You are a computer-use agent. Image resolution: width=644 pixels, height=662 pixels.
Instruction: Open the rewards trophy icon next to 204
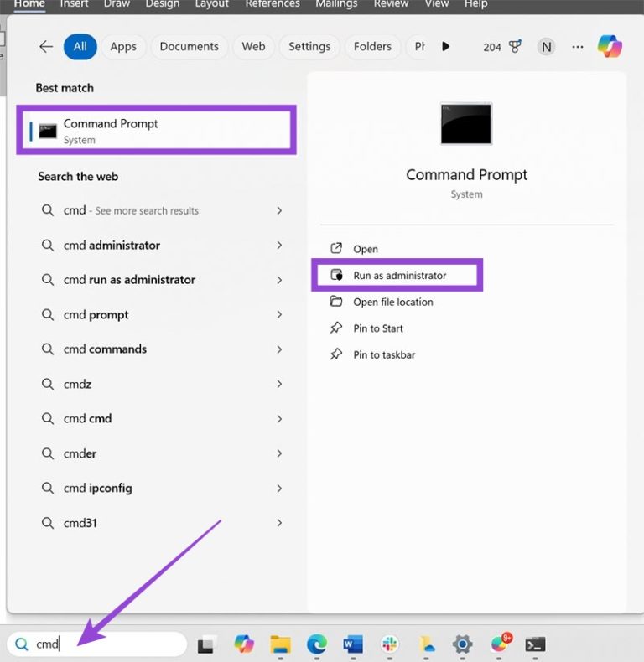coord(515,46)
